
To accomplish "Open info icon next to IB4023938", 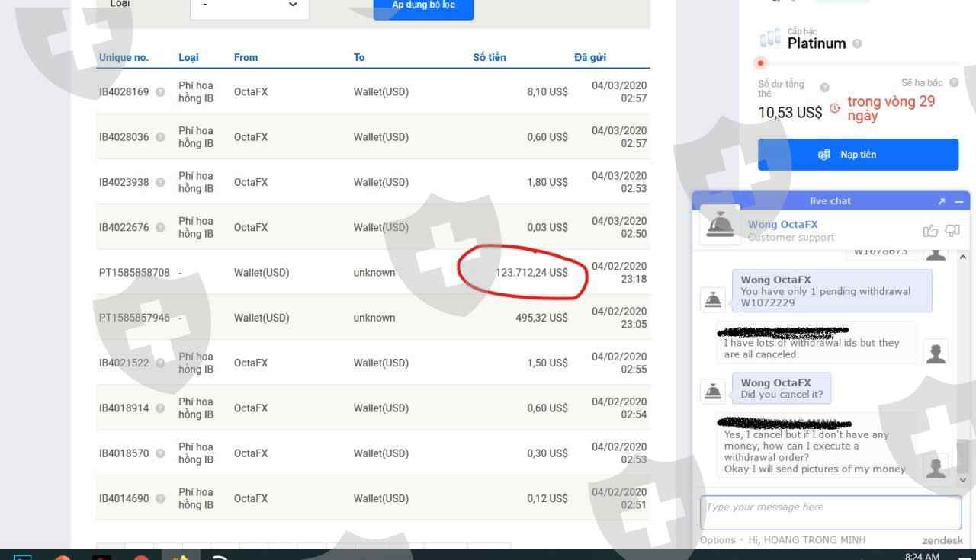I will [160, 182].
